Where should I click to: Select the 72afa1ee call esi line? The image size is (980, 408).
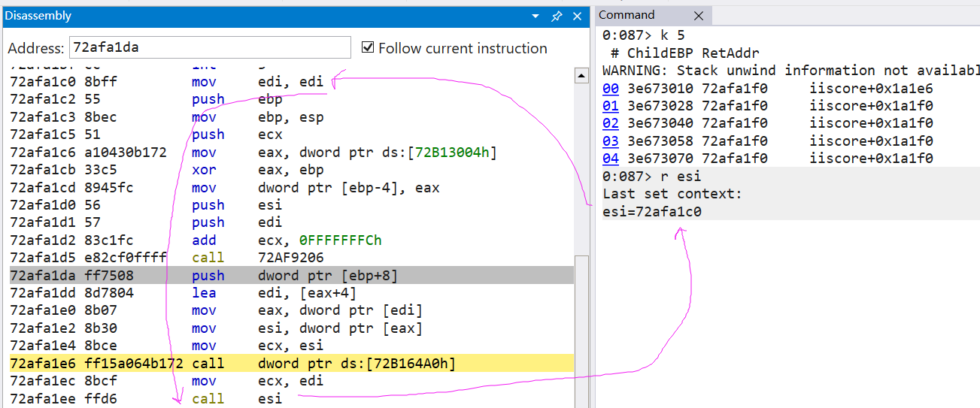coord(291,398)
